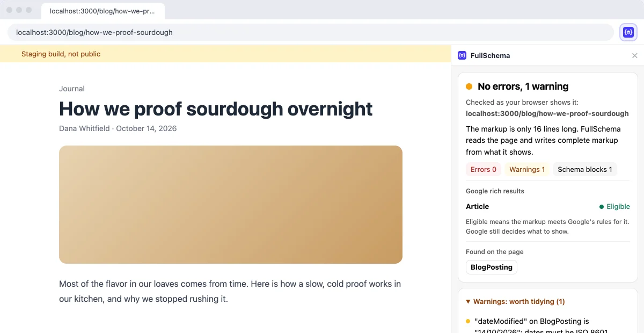The width and height of the screenshot is (644, 333).
Task: Click the Journal category label
Action: coord(72,89)
